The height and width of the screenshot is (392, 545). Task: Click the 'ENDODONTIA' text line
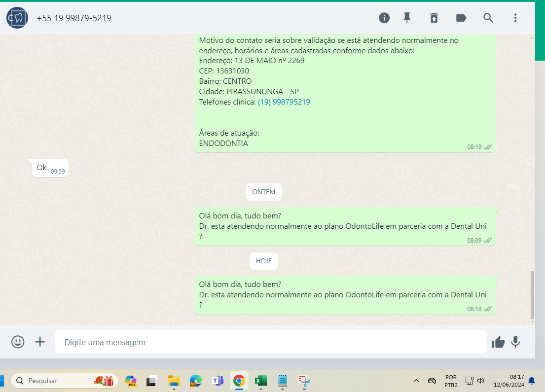tap(223, 143)
